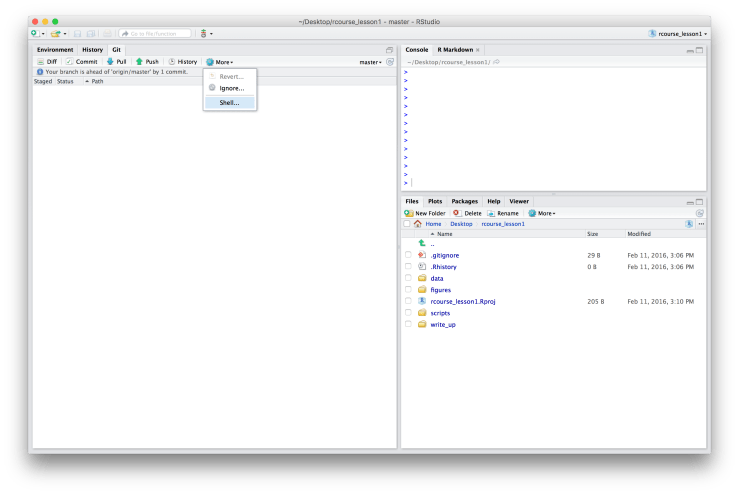The width and height of the screenshot is (739, 494).
Task: Switch to the Plots tab
Action: [x=435, y=201]
